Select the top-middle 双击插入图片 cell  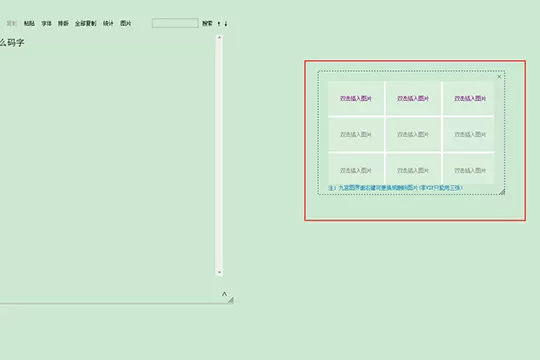413,99
